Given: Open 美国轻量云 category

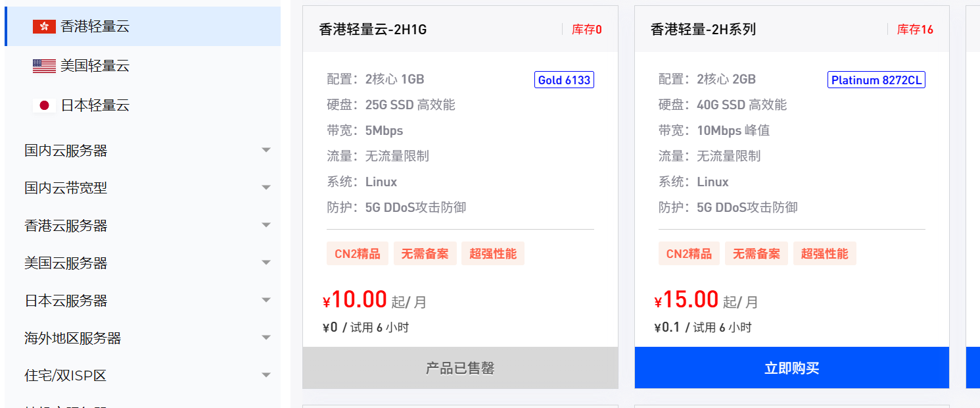Looking at the screenshot, I should (x=143, y=66).
